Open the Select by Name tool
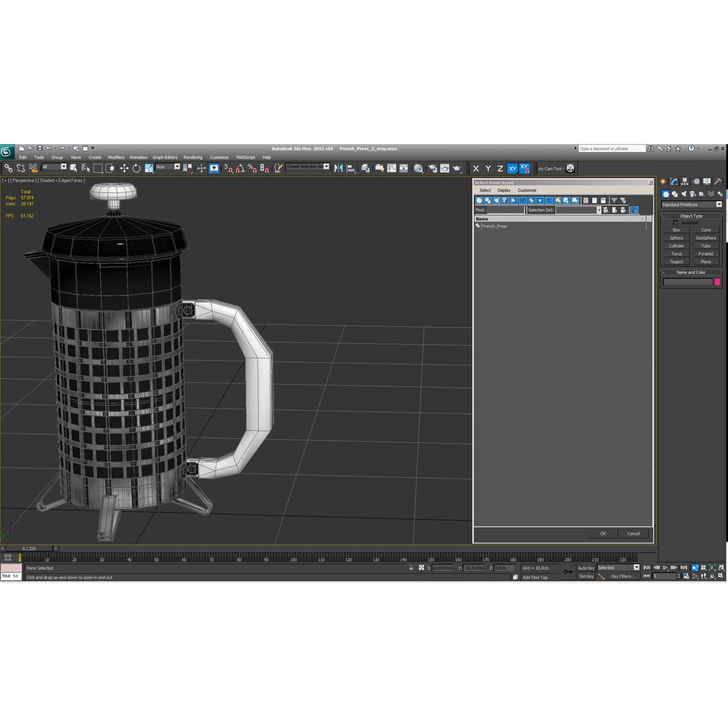 [86, 168]
